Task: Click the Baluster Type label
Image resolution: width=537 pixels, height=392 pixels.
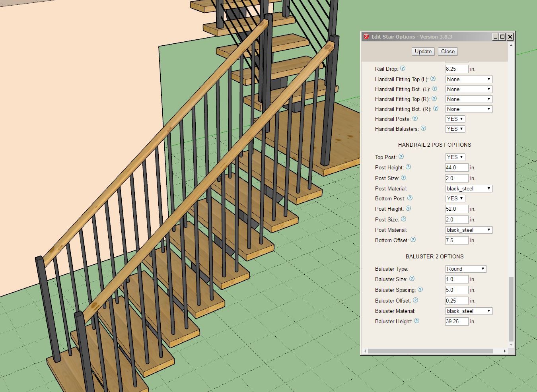Action: pyautogui.click(x=391, y=269)
